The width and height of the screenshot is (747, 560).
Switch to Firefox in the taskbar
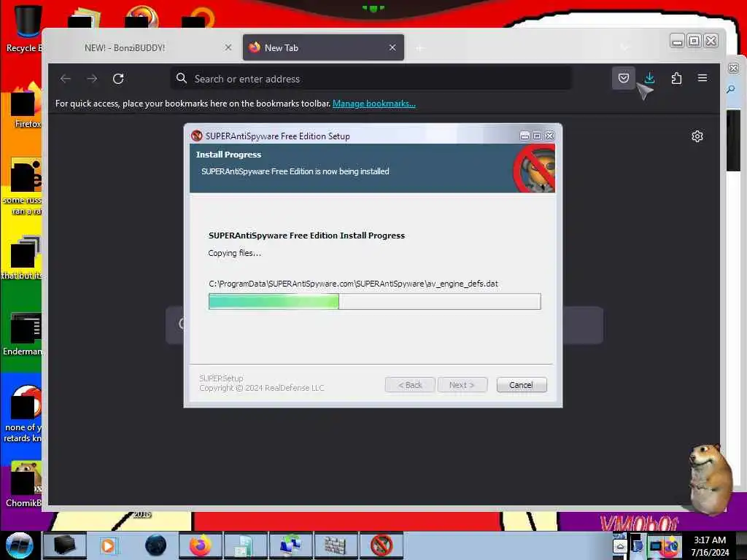click(x=201, y=545)
